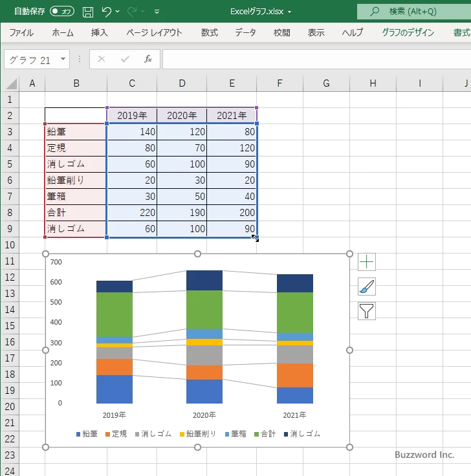Click the chart's top-right resize handle

point(349,254)
